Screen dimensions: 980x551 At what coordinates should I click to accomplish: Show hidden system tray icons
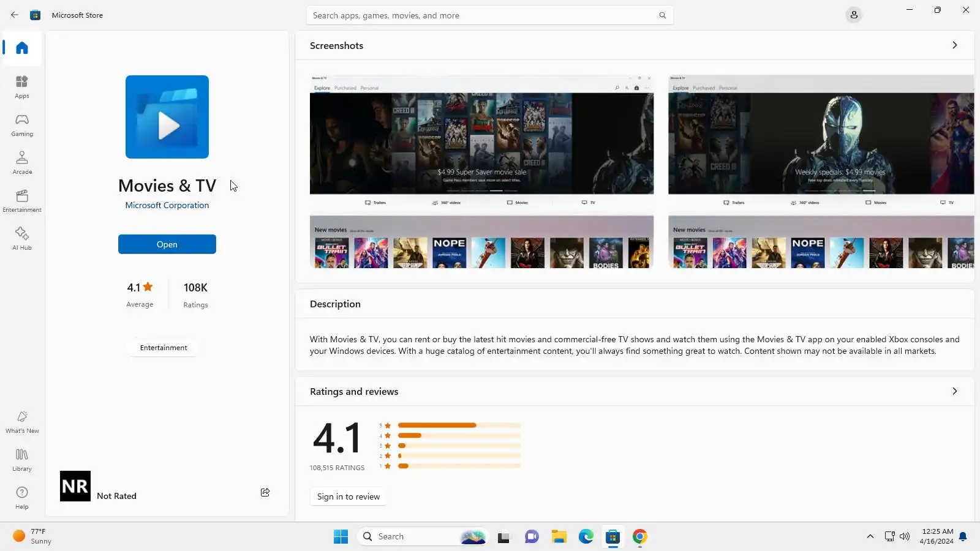coord(870,536)
